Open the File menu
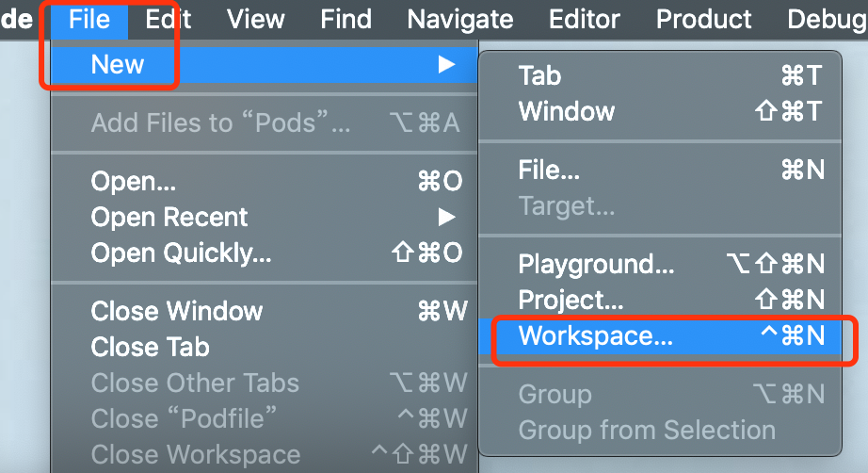868x473 pixels. [x=89, y=20]
